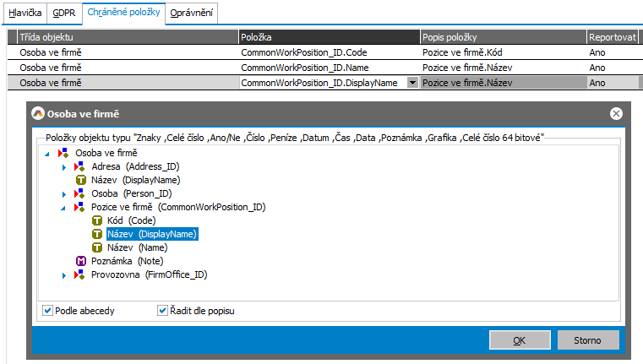Screen dimensions: 643x364
Task: Click the T icon beside Kód (Code)
Action: pos(96,220)
